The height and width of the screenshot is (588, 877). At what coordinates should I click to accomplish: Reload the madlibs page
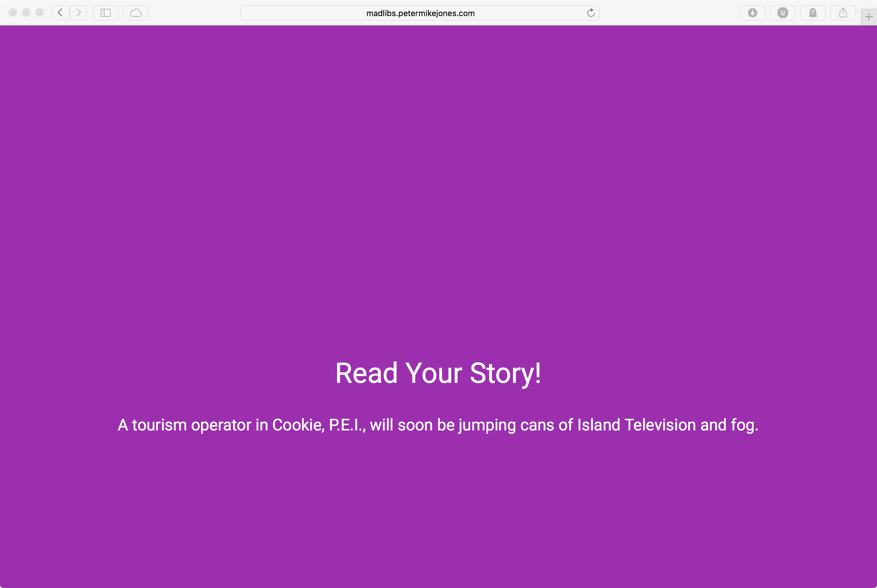point(591,13)
